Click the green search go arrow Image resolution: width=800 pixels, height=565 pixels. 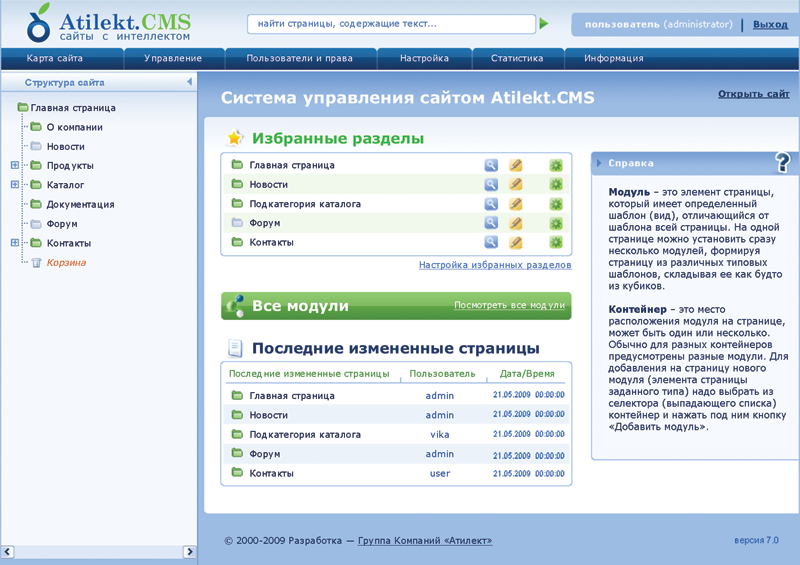click(x=544, y=23)
